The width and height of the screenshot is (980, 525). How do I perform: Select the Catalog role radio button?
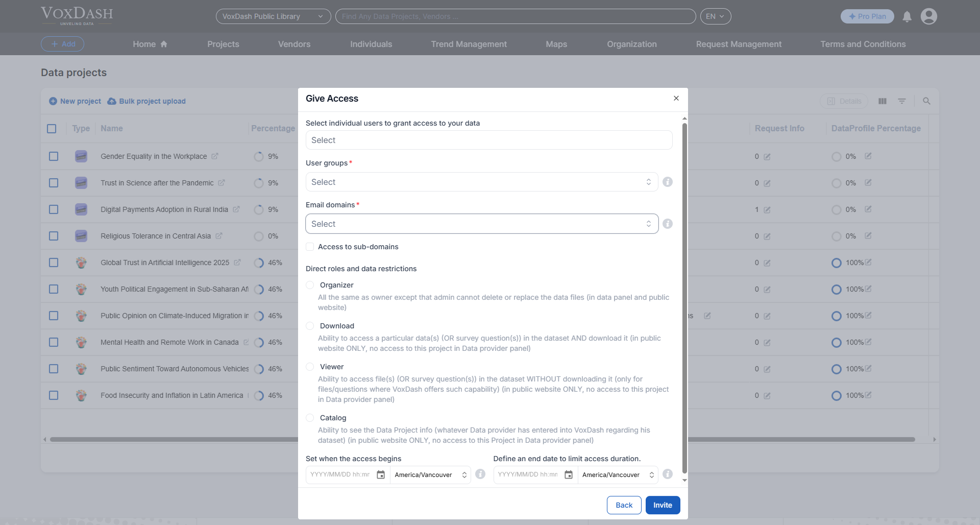pyautogui.click(x=310, y=418)
